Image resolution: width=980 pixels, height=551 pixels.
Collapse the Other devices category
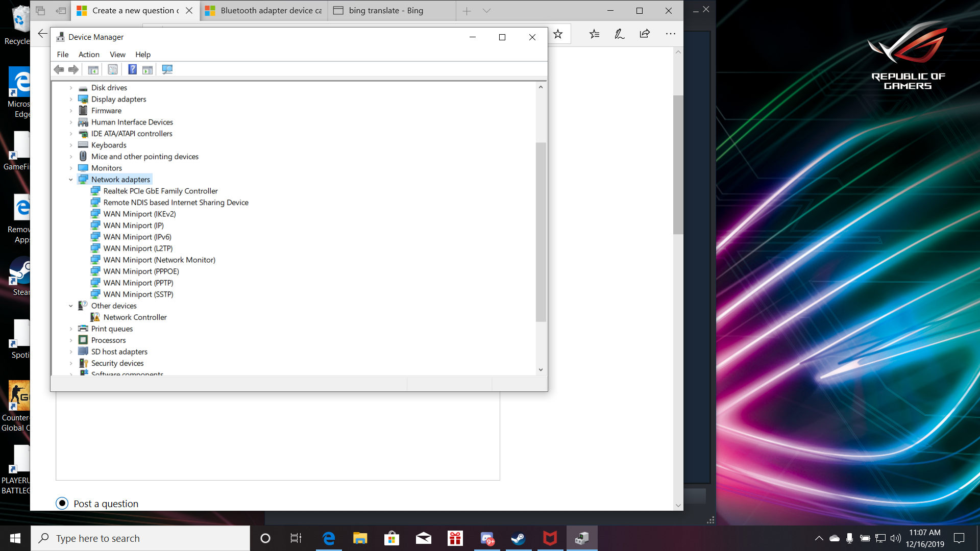(x=71, y=306)
